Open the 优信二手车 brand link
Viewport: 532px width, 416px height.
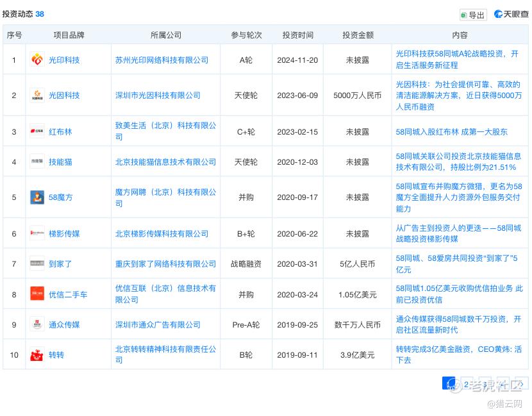click(68, 294)
